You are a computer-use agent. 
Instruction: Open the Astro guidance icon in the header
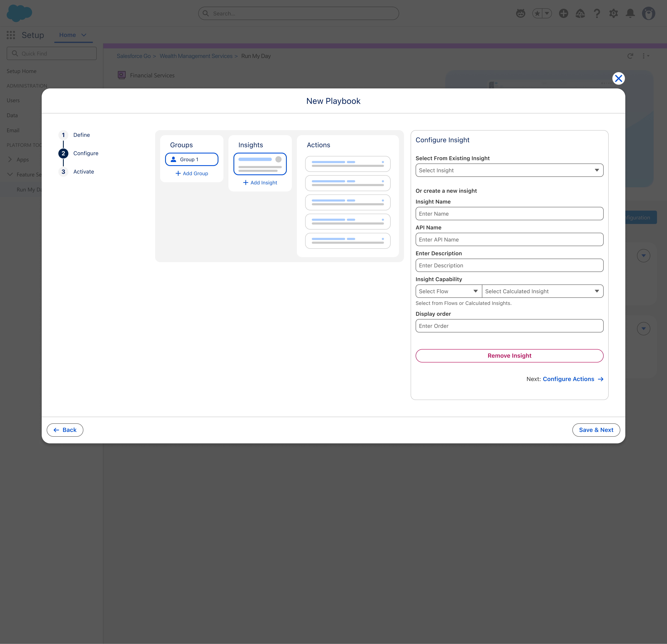coord(520,13)
